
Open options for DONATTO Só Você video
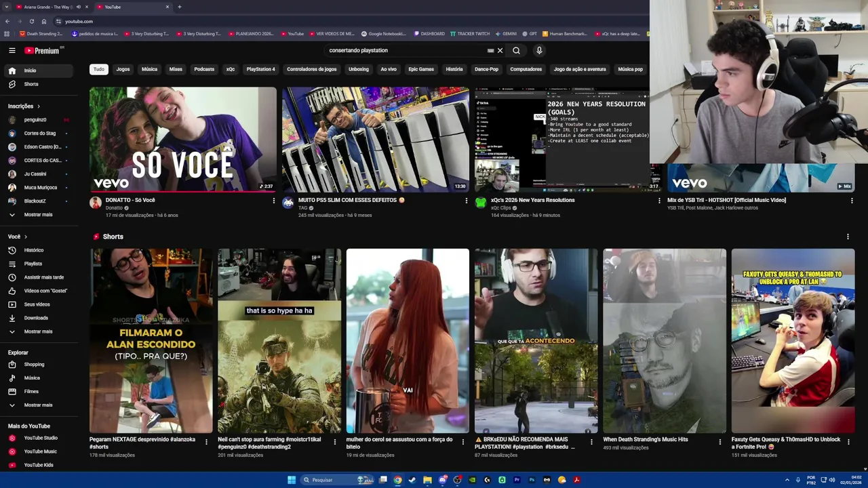click(274, 201)
